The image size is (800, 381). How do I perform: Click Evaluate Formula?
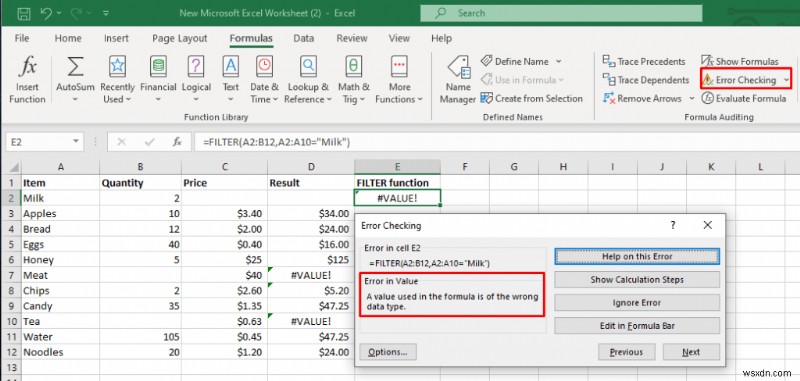[744, 98]
